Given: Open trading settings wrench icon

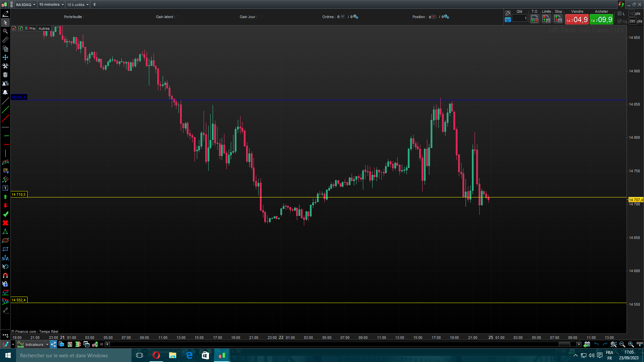Looking at the screenshot, I should point(508,13).
